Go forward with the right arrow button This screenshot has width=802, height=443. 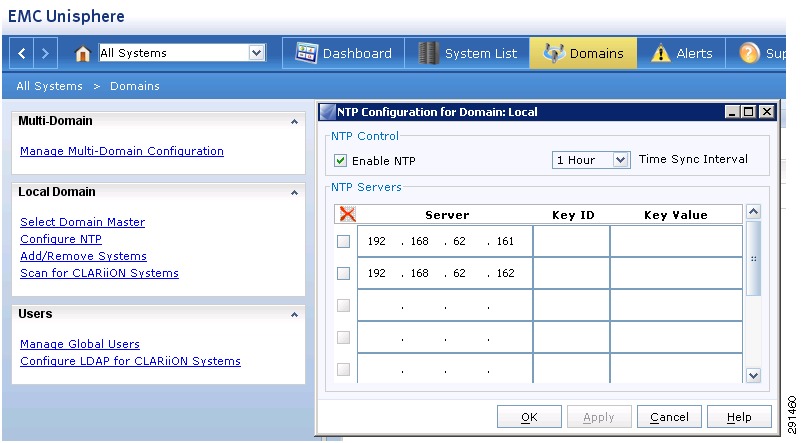click(x=46, y=53)
